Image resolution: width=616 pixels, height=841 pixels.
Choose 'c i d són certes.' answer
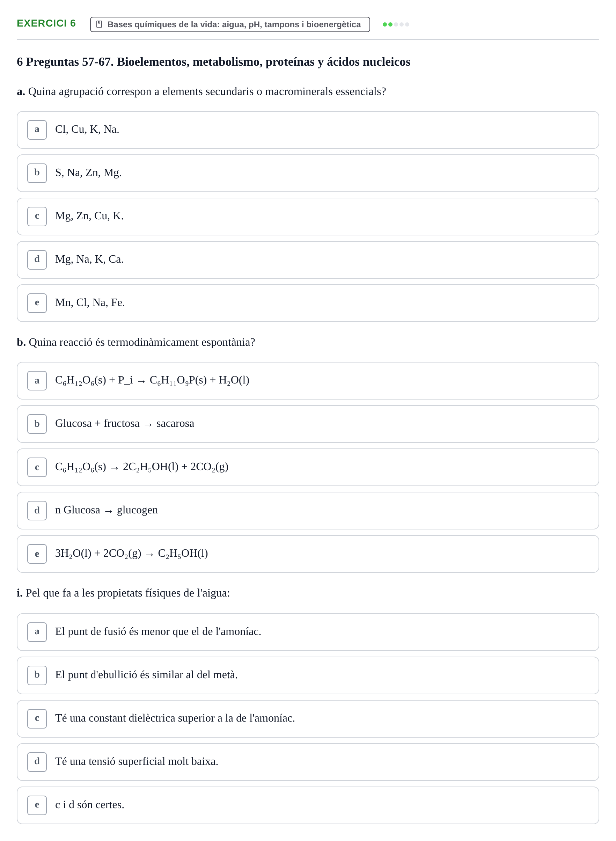(x=308, y=805)
